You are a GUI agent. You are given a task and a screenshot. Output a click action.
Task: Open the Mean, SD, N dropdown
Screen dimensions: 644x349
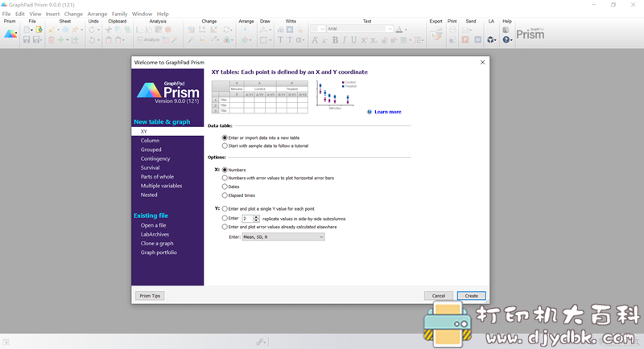click(283, 237)
